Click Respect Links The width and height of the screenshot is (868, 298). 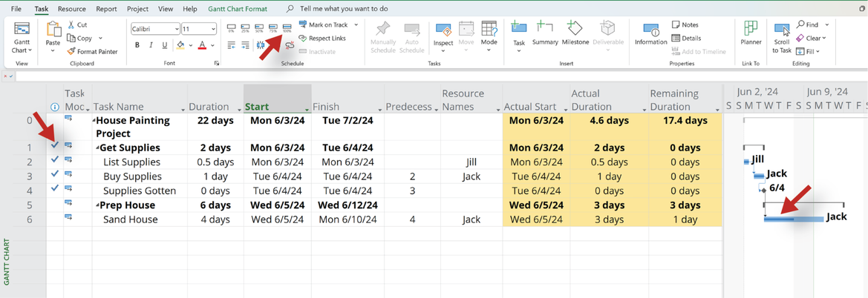click(x=323, y=38)
